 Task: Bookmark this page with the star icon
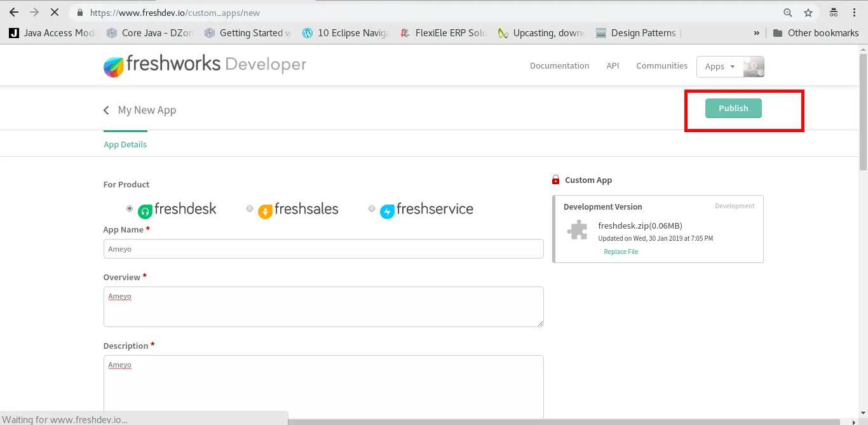[808, 13]
